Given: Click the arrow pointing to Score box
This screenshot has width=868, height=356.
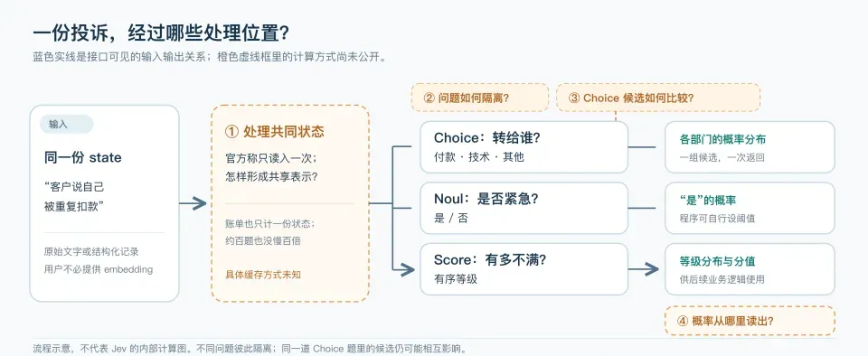Looking at the screenshot, I should (x=404, y=269).
